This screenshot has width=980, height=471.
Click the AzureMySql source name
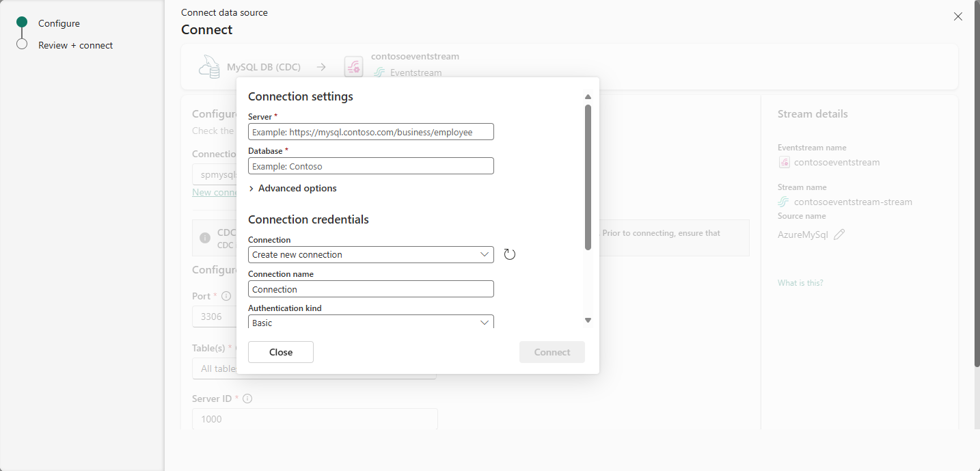[x=802, y=234]
